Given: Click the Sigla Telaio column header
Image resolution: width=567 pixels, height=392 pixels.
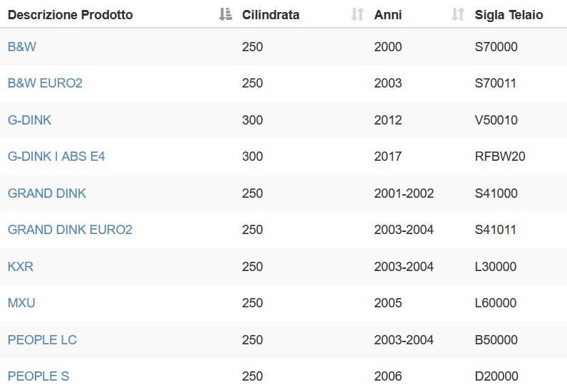Looking at the screenshot, I should click(509, 15).
